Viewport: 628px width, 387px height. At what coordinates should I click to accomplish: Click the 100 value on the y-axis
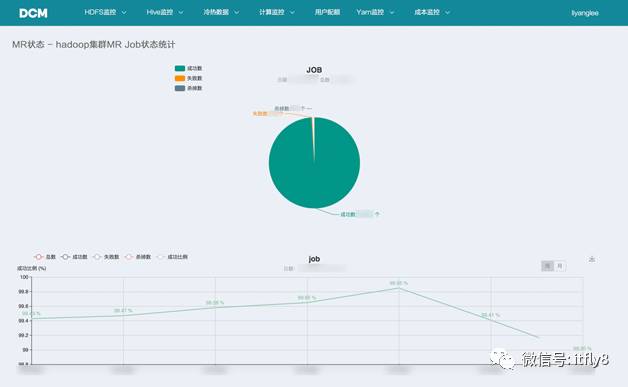[24, 277]
